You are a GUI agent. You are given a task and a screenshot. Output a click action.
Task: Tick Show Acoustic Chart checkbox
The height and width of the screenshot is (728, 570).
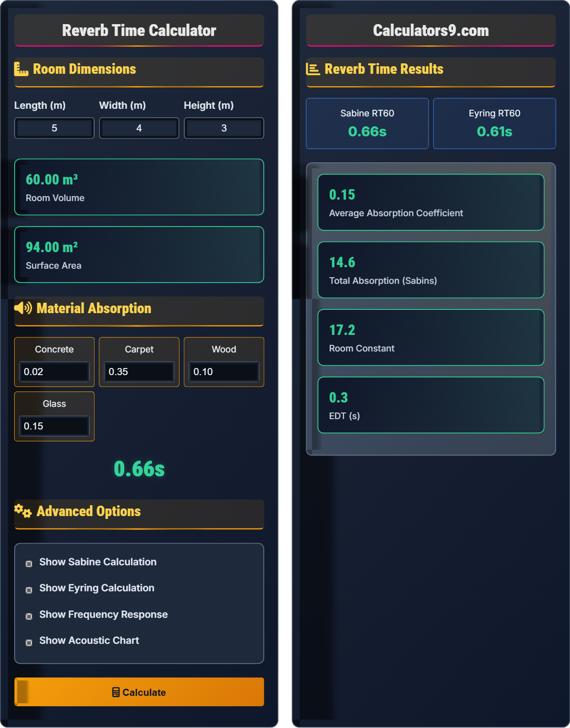29,642
